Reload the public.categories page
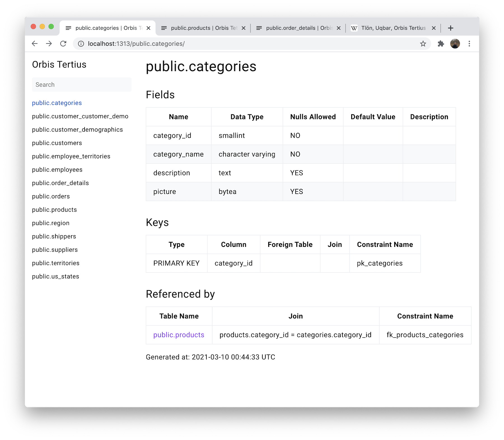The height and width of the screenshot is (440, 504). [x=64, y=43]
